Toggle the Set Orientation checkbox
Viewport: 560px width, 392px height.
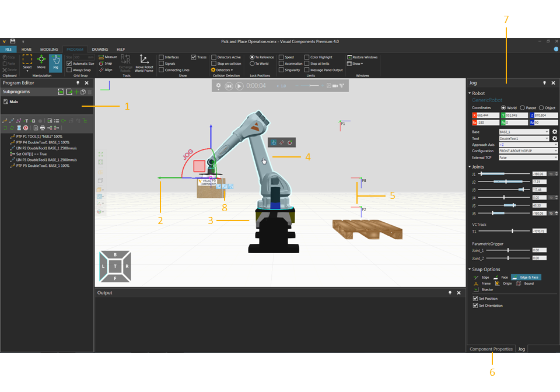[475, 305]
